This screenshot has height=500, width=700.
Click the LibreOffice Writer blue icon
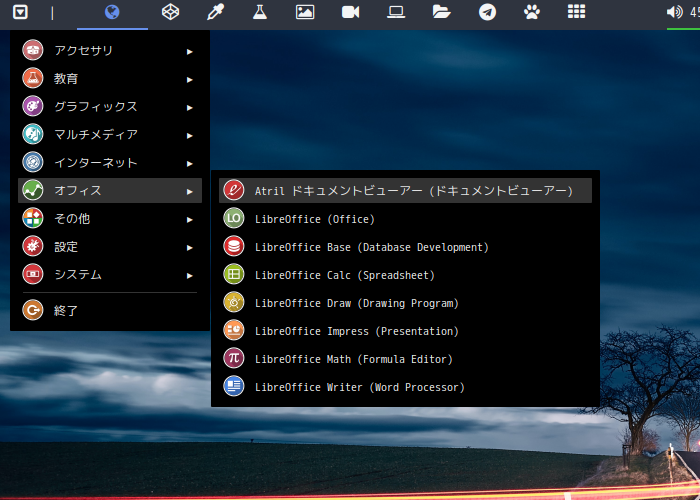pos(234,387)
